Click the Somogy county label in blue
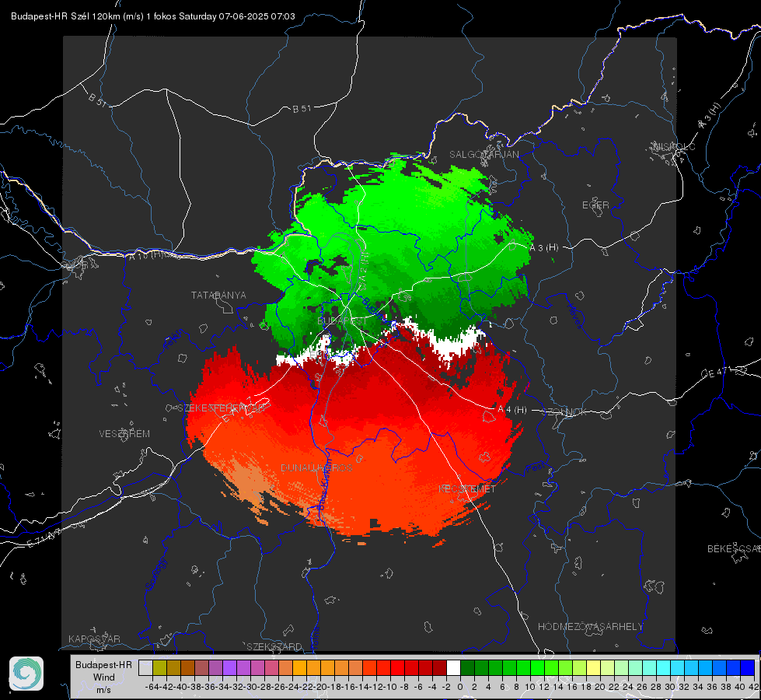Image resolution: width=761 pixels, height=700 pixels. click(155, 573)
